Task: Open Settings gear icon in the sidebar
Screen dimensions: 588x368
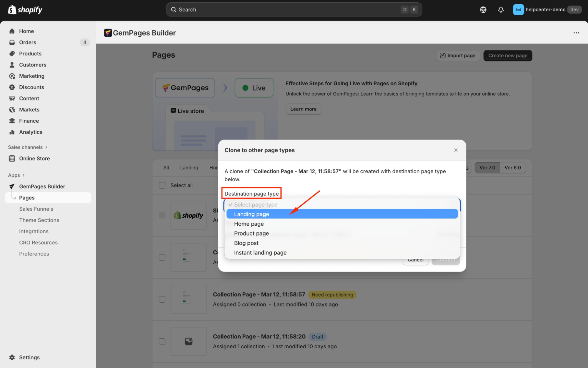Action: pyautogui.click(x=12, y=357)
